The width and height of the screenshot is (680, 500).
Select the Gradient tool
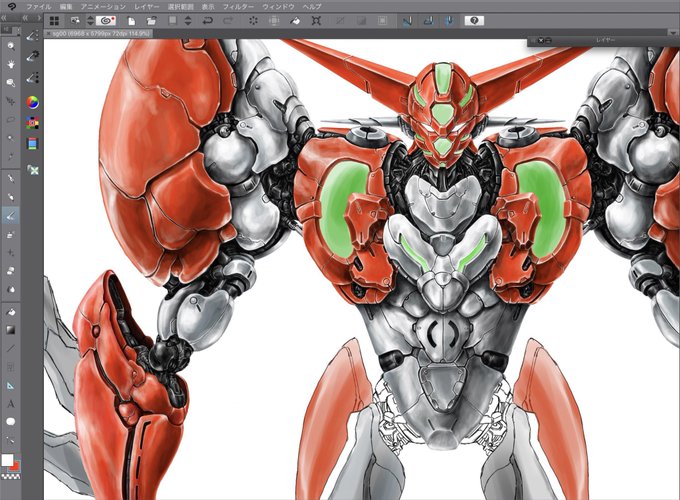(x=10, y=330)
